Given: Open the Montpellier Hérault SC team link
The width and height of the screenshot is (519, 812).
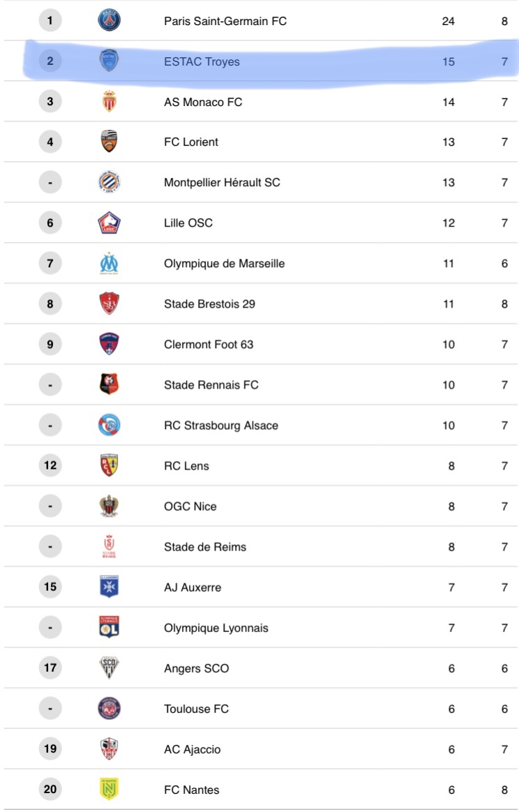Looking at the screenshot, I should tap(222, 183).
